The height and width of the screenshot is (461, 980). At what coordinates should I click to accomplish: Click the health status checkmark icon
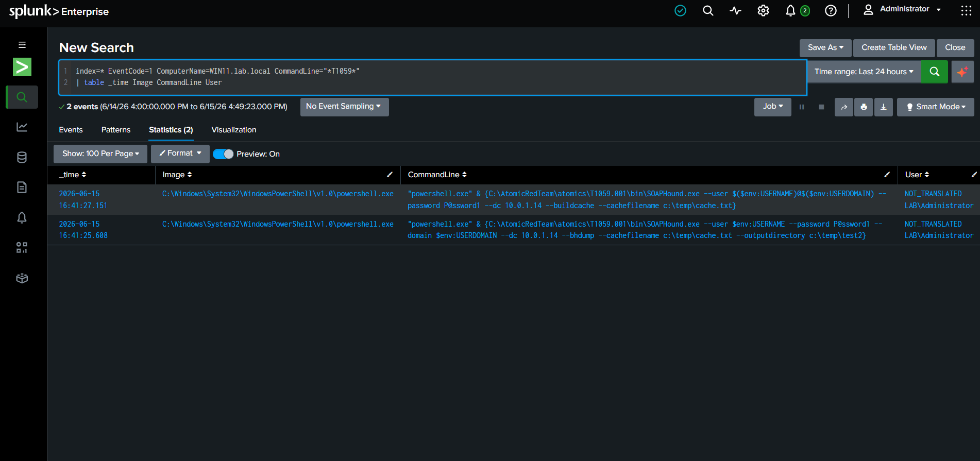[680, 11]
